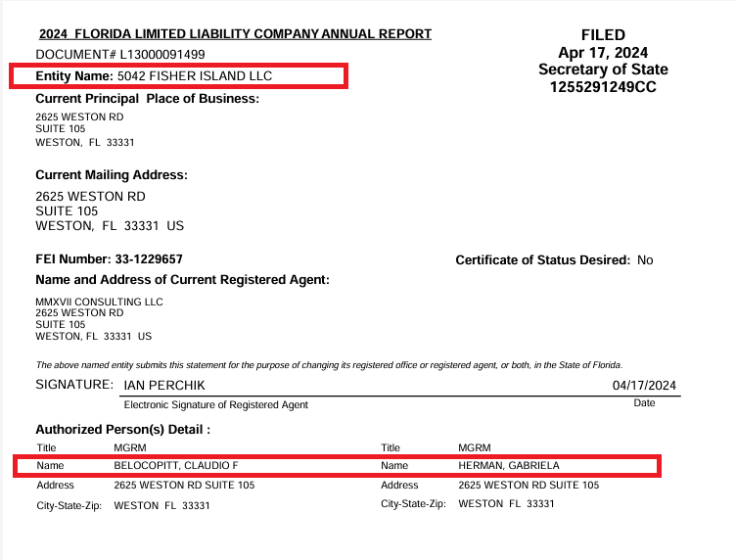The width and height of the screenshot is (736, 560).
Task: Click the Authorized Person(s) Detail heading
Action: 123,429
